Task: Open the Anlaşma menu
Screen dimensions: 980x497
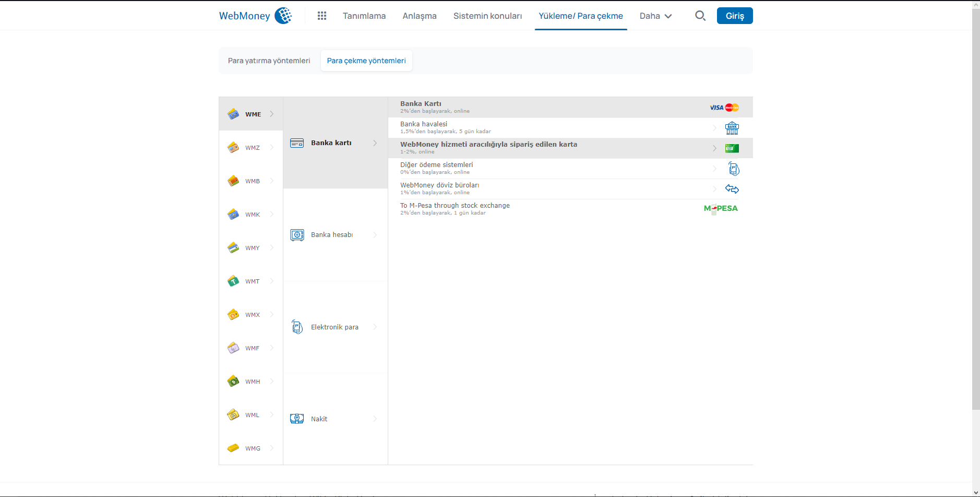Action: pos(420,16)
